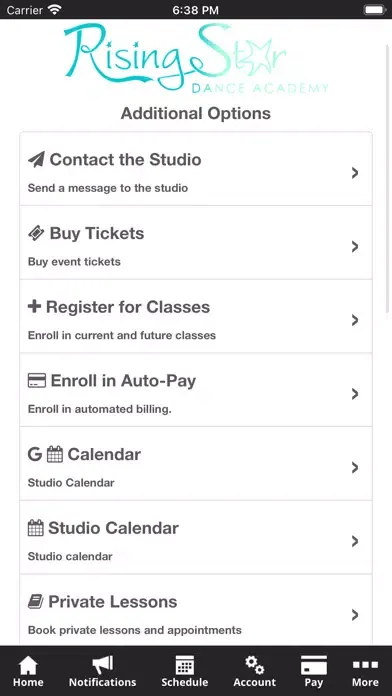Tap the Google G icon beside Calendar
Viewport: 392px width, 696px height.
pos(35,454)
